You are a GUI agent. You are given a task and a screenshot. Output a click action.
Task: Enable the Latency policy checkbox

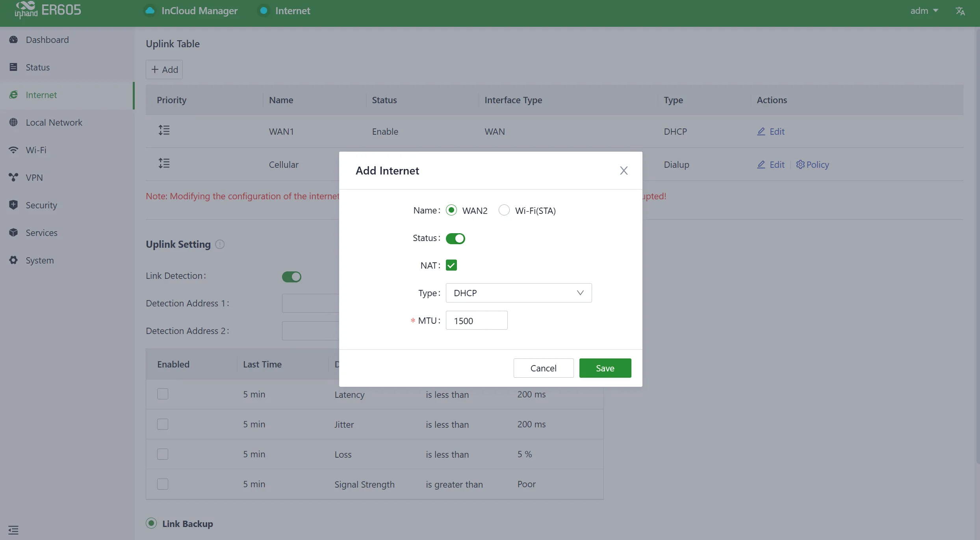(x=163, y=394)
